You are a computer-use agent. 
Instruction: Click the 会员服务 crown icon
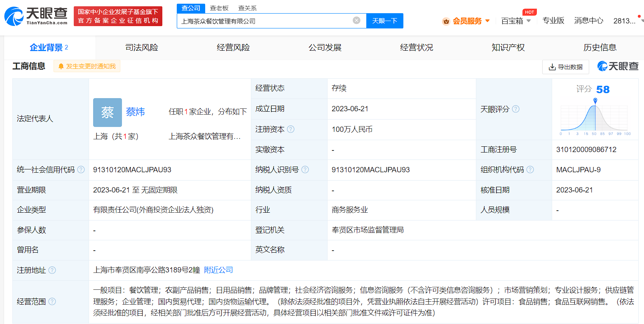[x=446, y=21]
